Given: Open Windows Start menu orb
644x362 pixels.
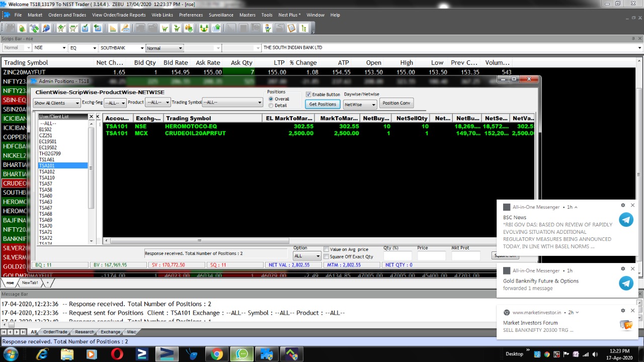Looking at the screenshot, I should coord(11,354).
